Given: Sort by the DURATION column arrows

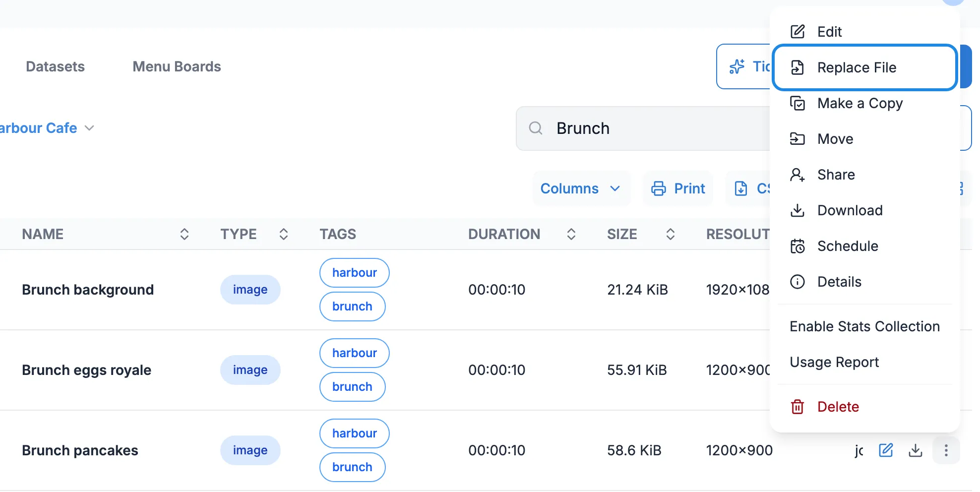Looking at the screenshot, I should coord(571,234).
